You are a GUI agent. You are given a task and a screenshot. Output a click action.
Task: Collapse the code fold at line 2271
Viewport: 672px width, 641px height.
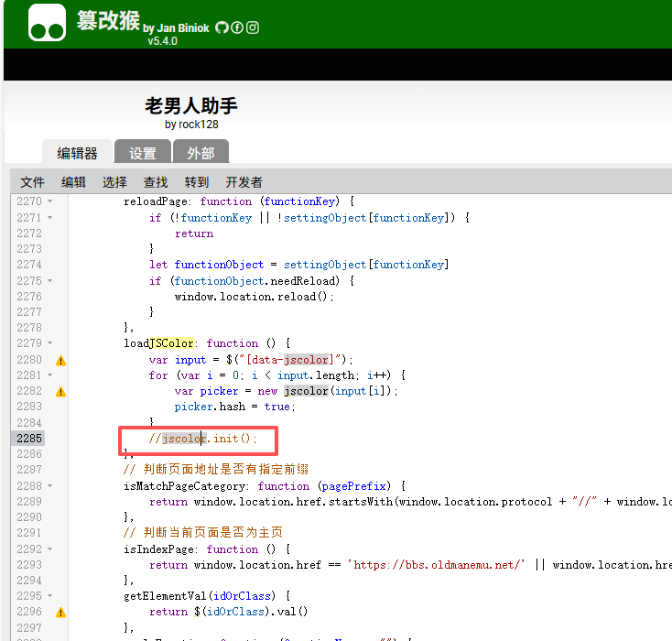[50, 217]
